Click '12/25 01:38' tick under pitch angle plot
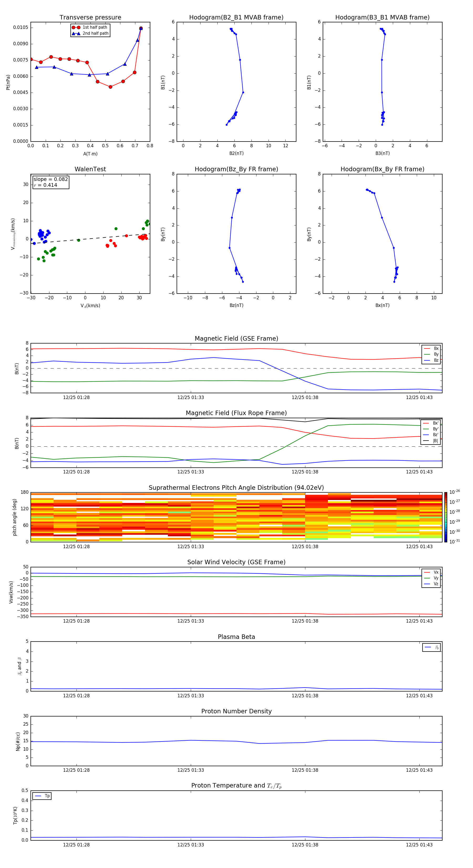This screenshot has height=868, width=473. pyautogui.click(x=305, y=547)
